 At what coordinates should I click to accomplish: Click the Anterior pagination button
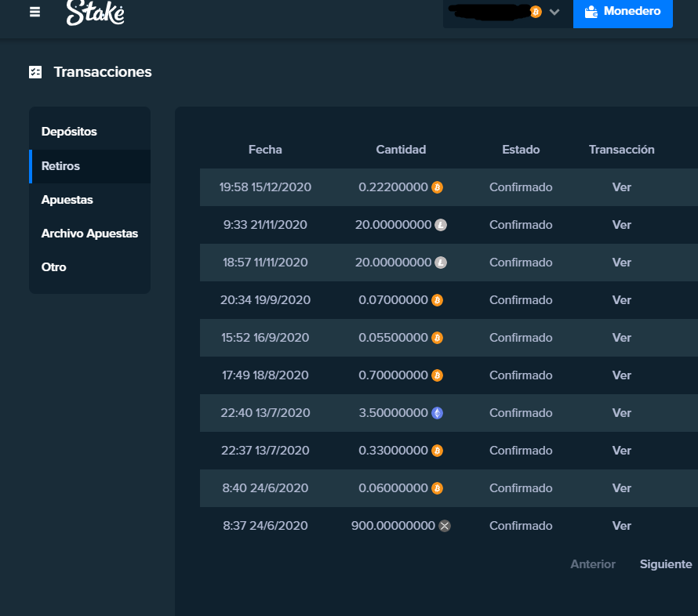tap(593, 564)
